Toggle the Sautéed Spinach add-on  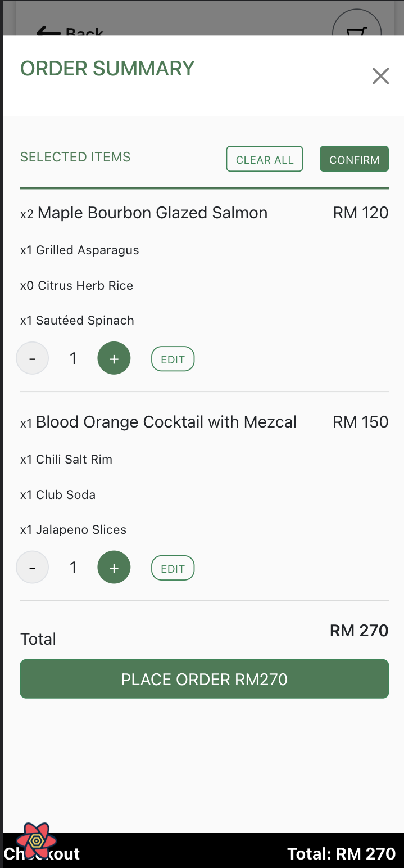[x=77, y=320]
